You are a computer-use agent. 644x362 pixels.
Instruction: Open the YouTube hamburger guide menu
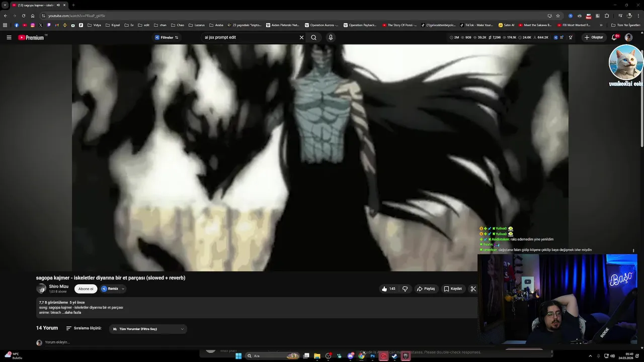click(x=9, y=37)
